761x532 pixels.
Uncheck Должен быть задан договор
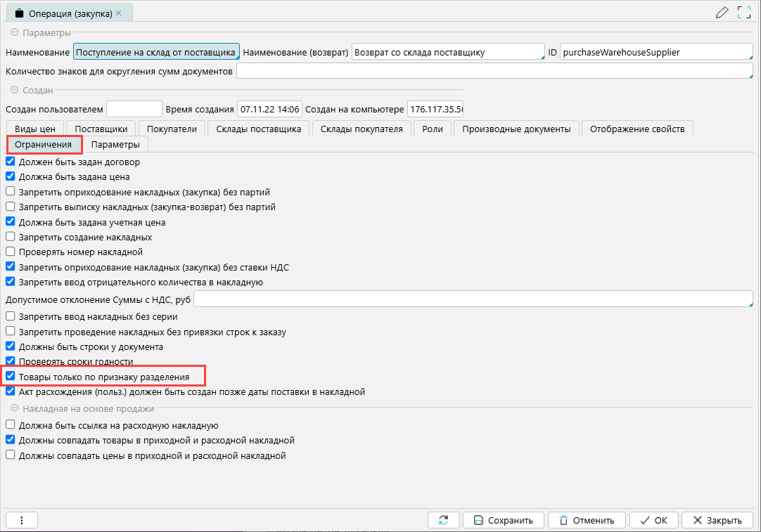pos(10,162)
